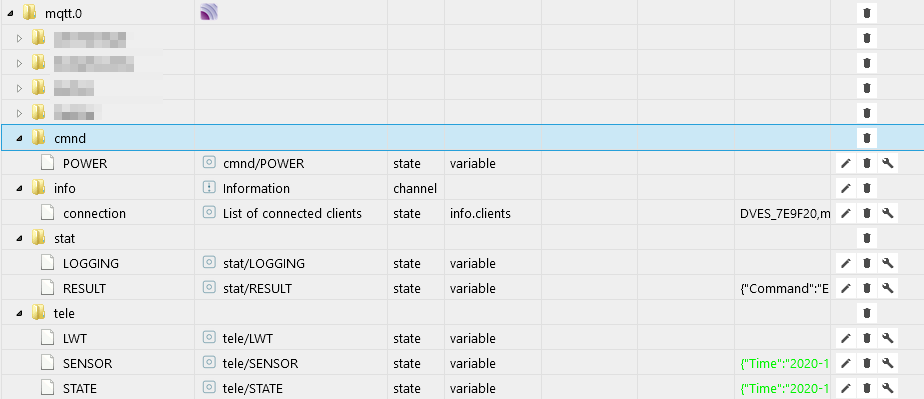Edit the tele/STATE object
The height and width of the screenshot is (399, 924).
point(846,388)
